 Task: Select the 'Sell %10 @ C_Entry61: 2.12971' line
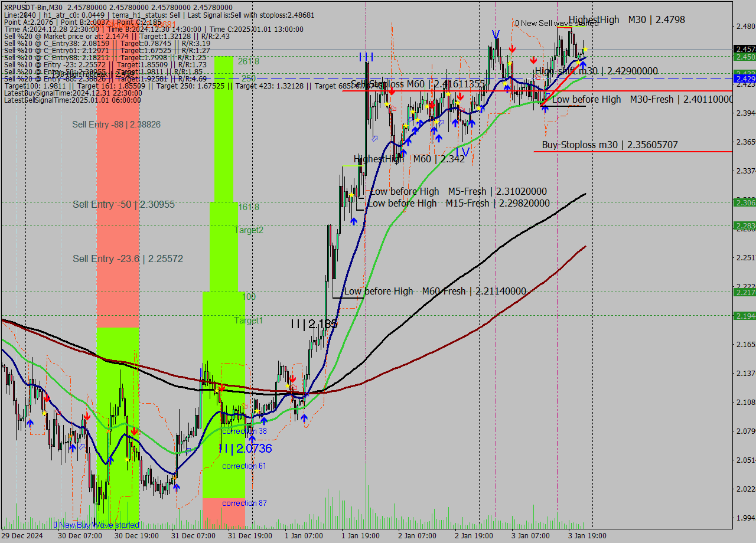pos(107,50)
